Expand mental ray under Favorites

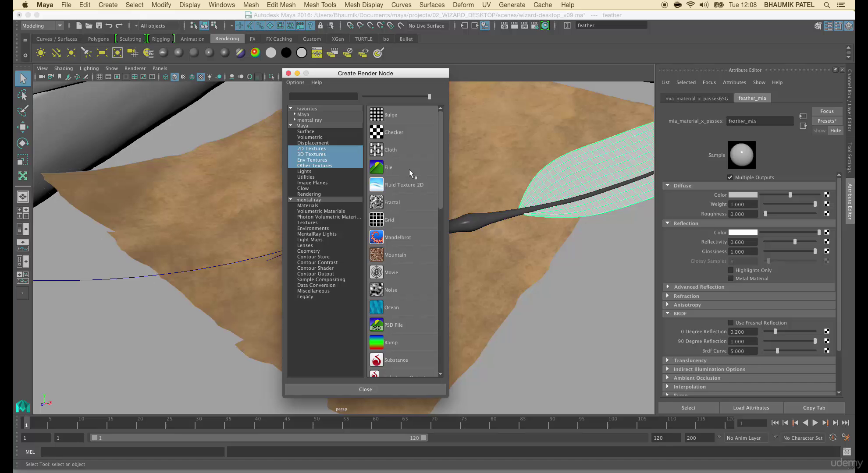pyautogui.click(x=295, y=120)
